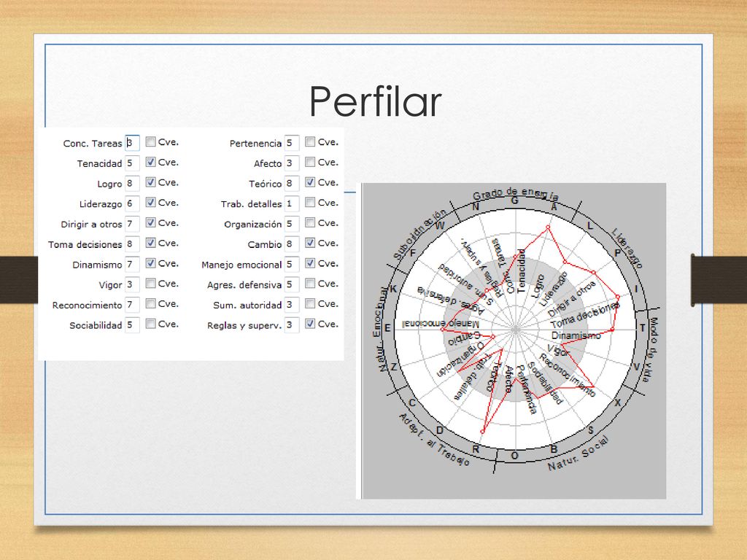Focus the Conc. Tareas value field
The width and height of the screenshot is (747, 560).
(x=132, y=143)
